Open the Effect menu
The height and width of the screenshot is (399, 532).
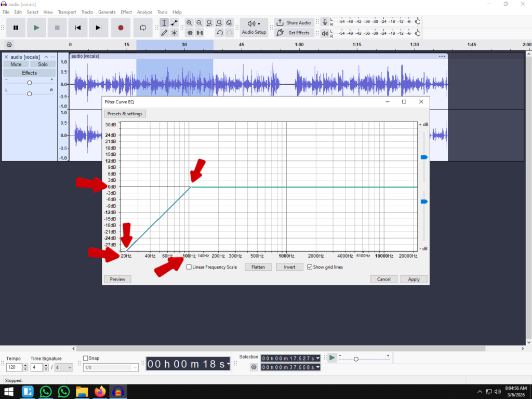pos(126,12)
